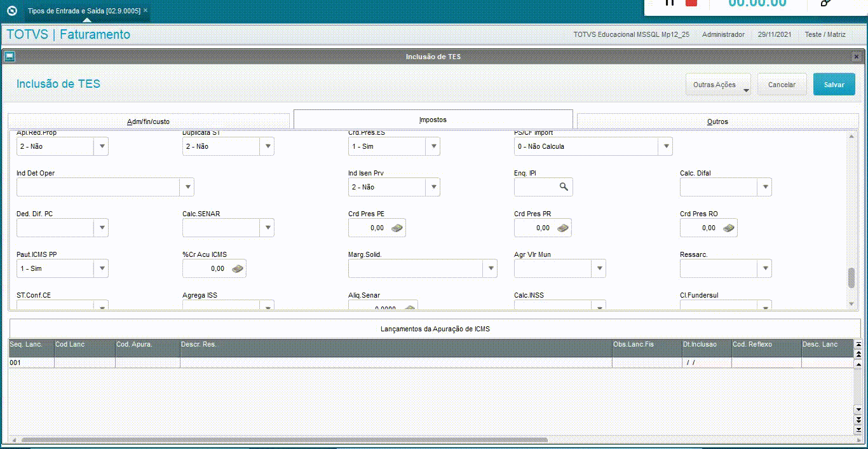Expand the Calc. Difal dropdown

tap(765, 187)
